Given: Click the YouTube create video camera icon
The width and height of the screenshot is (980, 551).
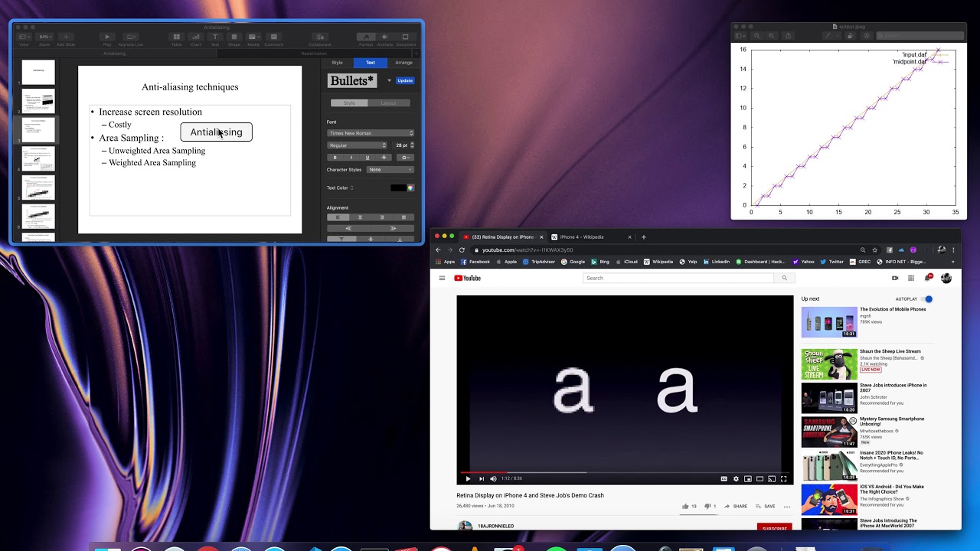Looking at the screenshot, I should click(895, 279).
